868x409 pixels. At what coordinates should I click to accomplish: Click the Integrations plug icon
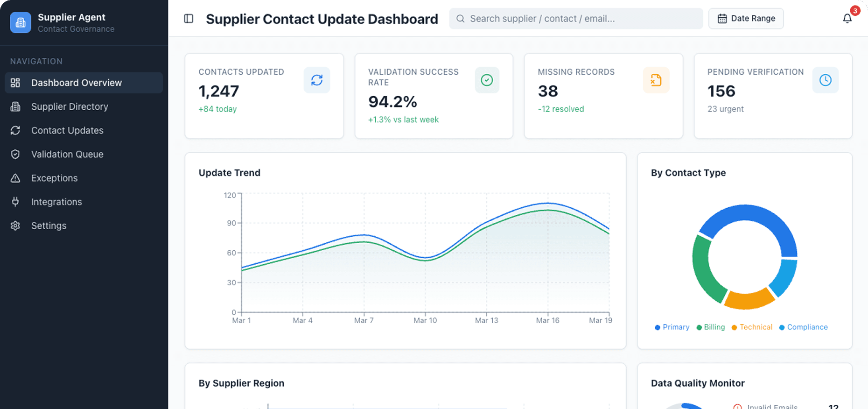tap(15, 202)
